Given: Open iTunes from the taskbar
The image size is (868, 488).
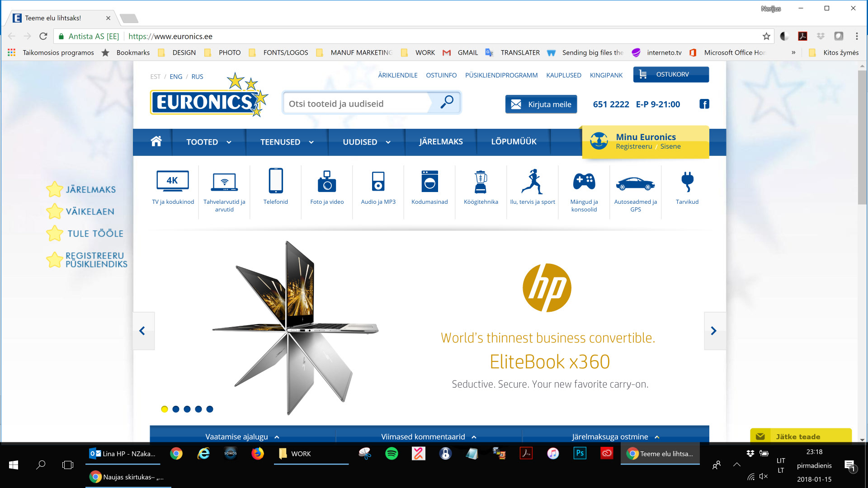Looking at the screenshot, I should coord(553,453).
